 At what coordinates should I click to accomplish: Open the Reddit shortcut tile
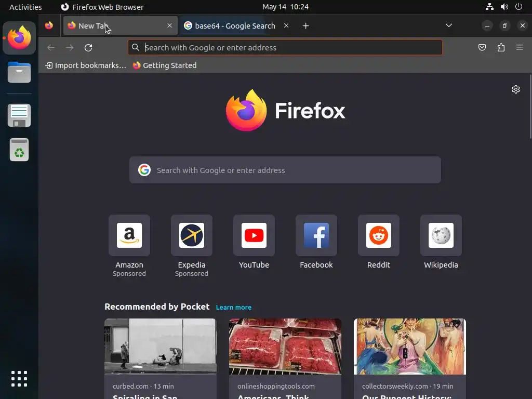(x=379, y=235)
